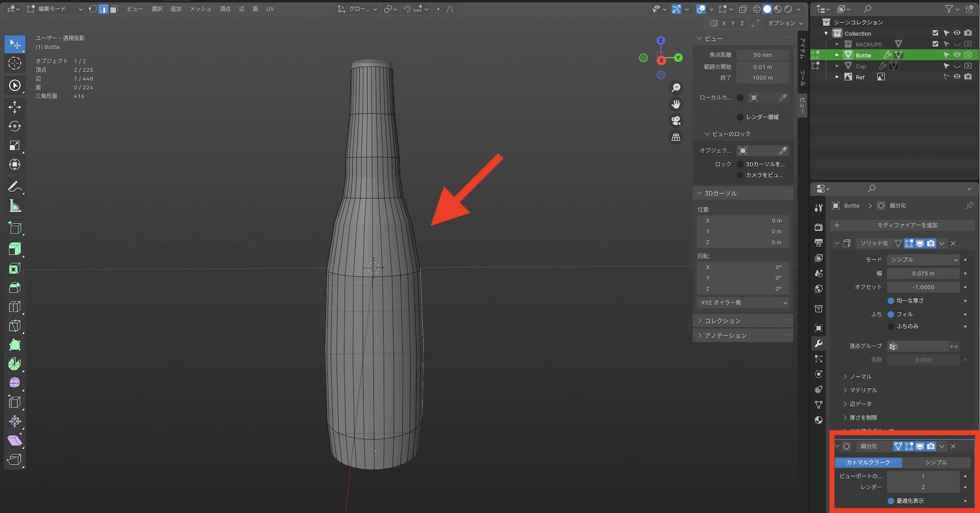Select the 3D Cursor tool
This screenshot has height=513, width=980.
click(15, 63)
